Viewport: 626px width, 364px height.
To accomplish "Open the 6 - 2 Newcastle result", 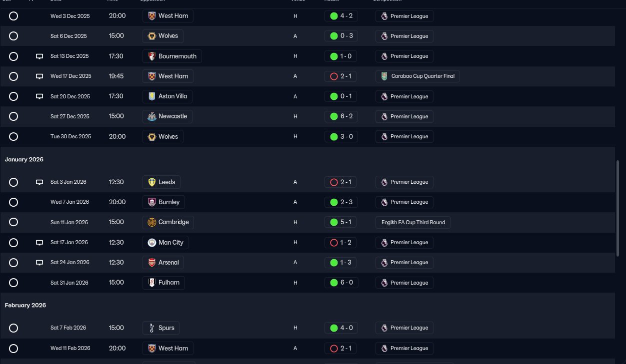I will [x=341, y=116].
